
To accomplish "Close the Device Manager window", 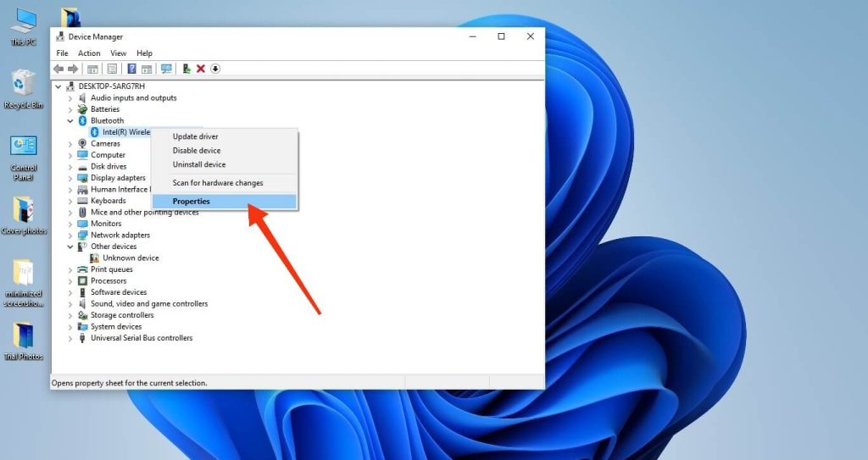I will point(531,36).
